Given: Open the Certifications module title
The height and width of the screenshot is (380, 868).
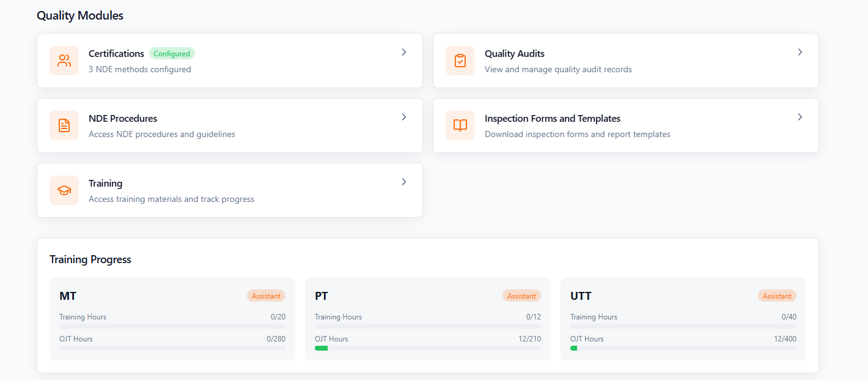Looking at the screenshot, I should pyautogui.click(x=116, y=54).
